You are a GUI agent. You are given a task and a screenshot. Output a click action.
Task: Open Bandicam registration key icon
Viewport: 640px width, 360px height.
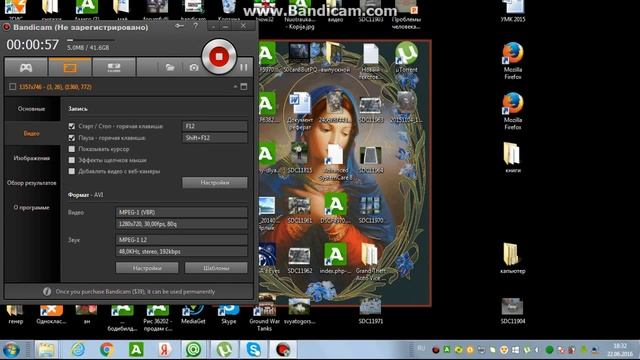(x=180, y=26)
